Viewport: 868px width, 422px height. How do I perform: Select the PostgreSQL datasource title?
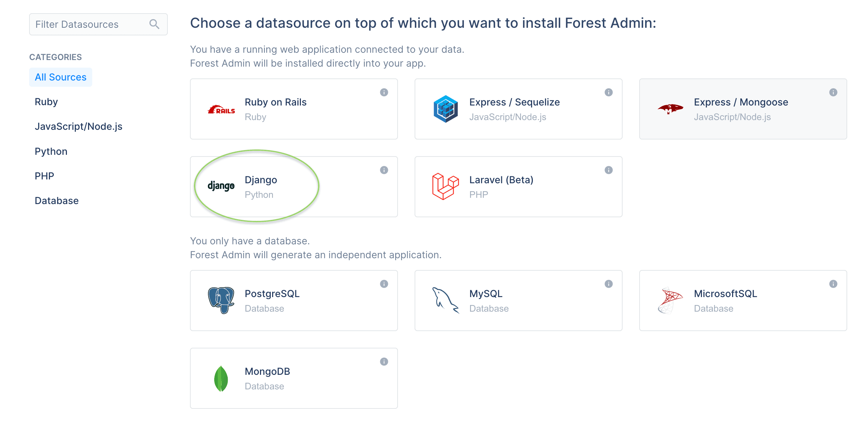point(272,294)
